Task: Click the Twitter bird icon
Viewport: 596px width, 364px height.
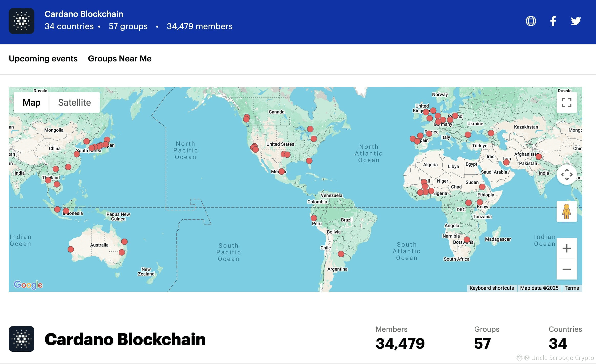Action: click(x=576, y=21)
